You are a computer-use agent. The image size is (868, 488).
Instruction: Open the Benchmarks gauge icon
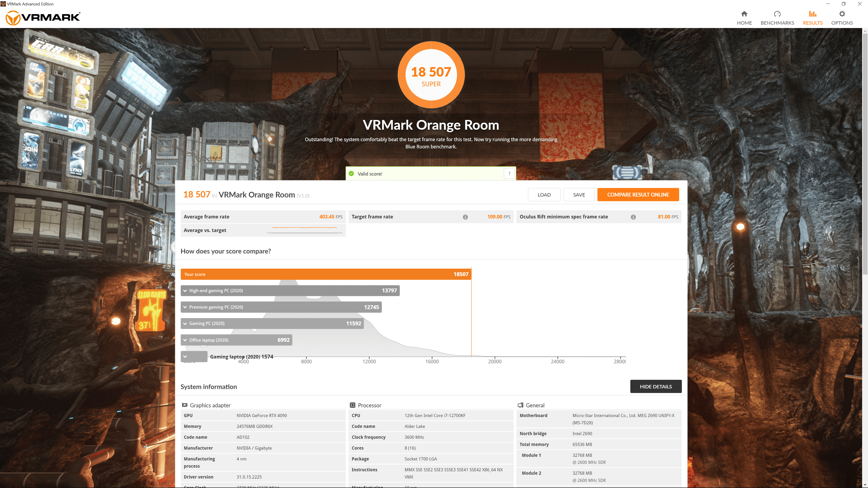[x=777, y=14]
